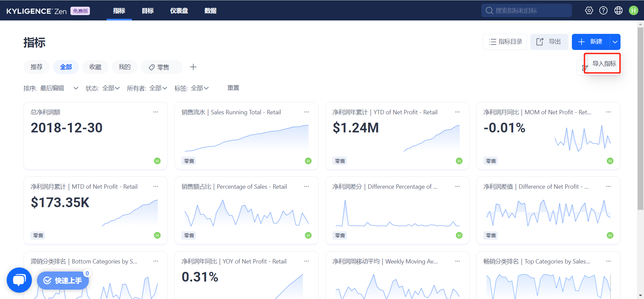Open more options on 总净利润额 card

[x=156, y=112]
